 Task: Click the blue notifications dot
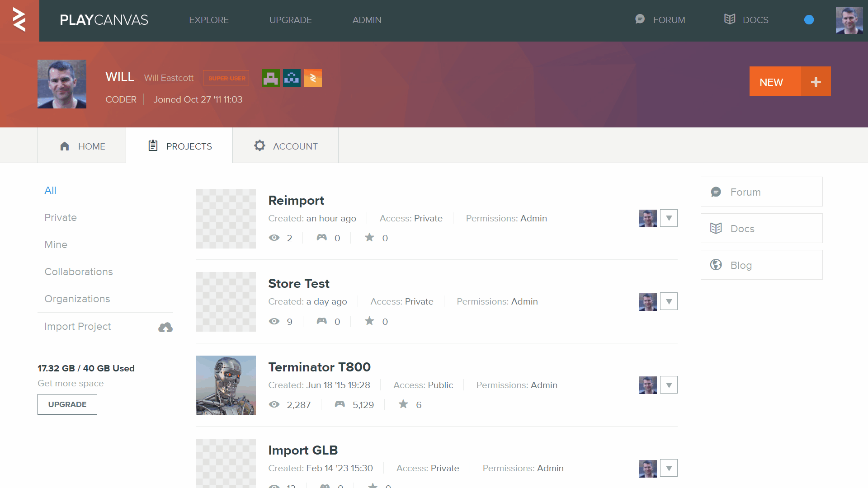point(809,20)
